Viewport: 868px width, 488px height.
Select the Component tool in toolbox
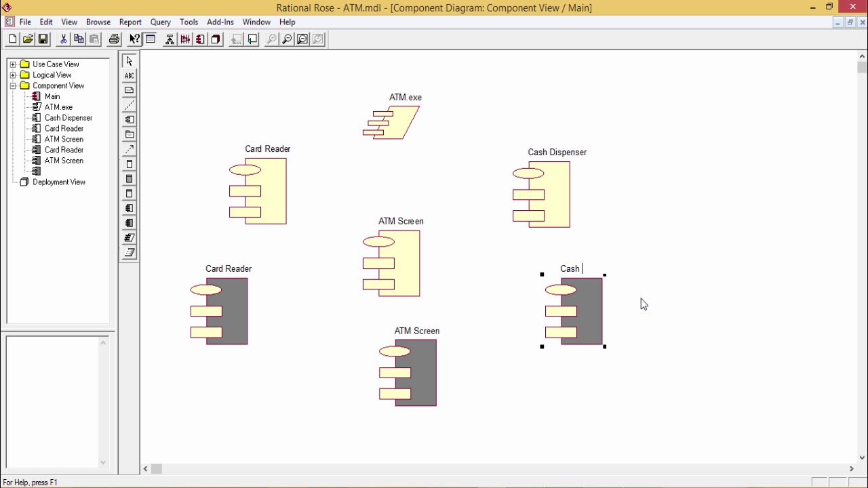(129, 120)
